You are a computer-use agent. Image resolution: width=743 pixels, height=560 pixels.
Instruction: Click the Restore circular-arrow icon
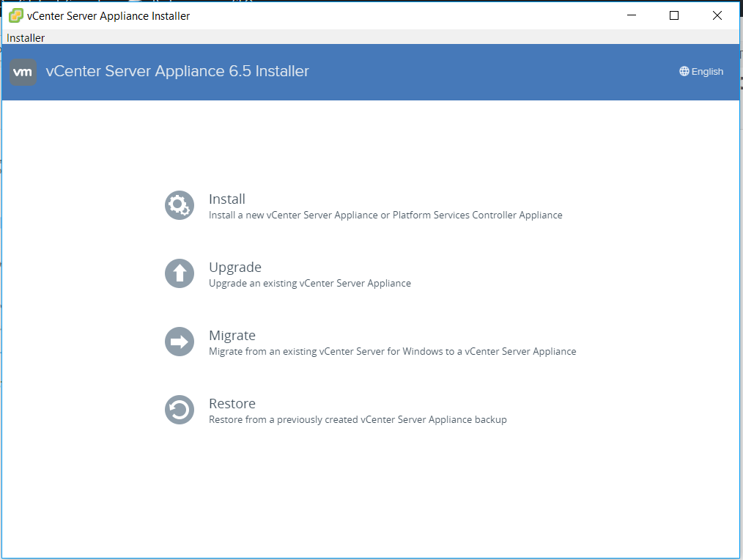point(179,410)
